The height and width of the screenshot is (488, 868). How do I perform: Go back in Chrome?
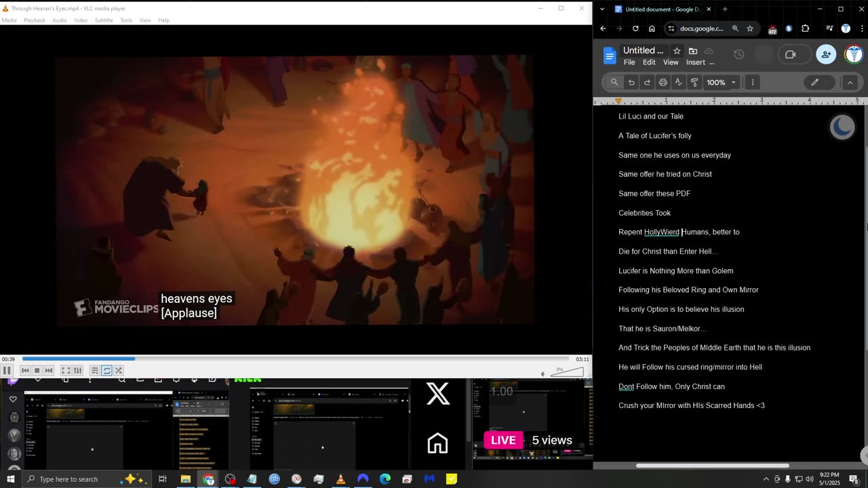click(603, 28)
